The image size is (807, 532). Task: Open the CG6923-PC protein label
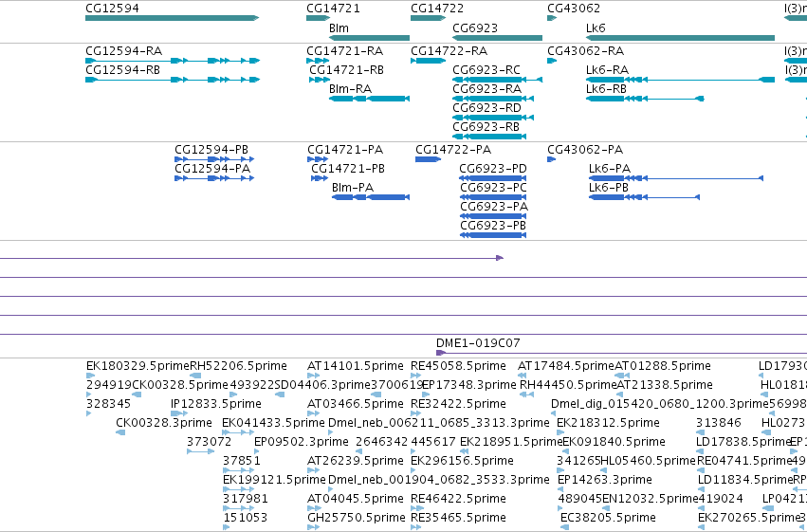tap(493, 188)
